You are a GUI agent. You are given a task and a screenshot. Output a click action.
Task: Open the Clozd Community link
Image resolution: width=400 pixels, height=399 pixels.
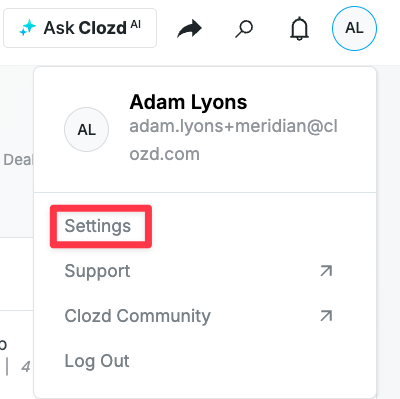[137, 316]
